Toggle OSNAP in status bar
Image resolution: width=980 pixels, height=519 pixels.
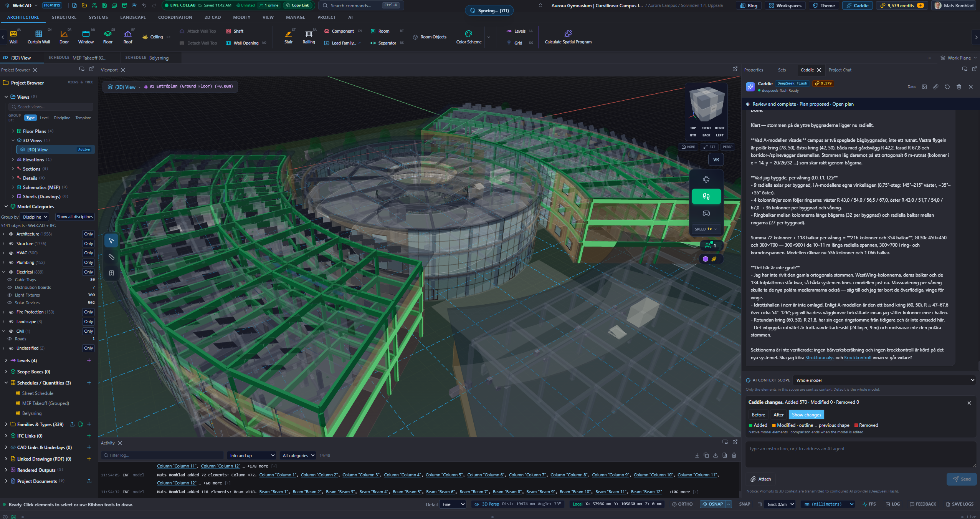click(713, 504)
